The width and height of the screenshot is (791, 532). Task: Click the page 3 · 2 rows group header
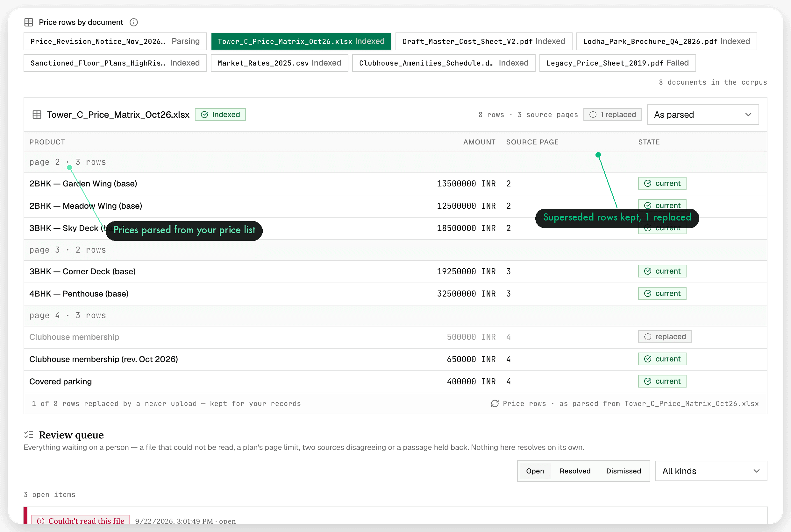point(395,250)
